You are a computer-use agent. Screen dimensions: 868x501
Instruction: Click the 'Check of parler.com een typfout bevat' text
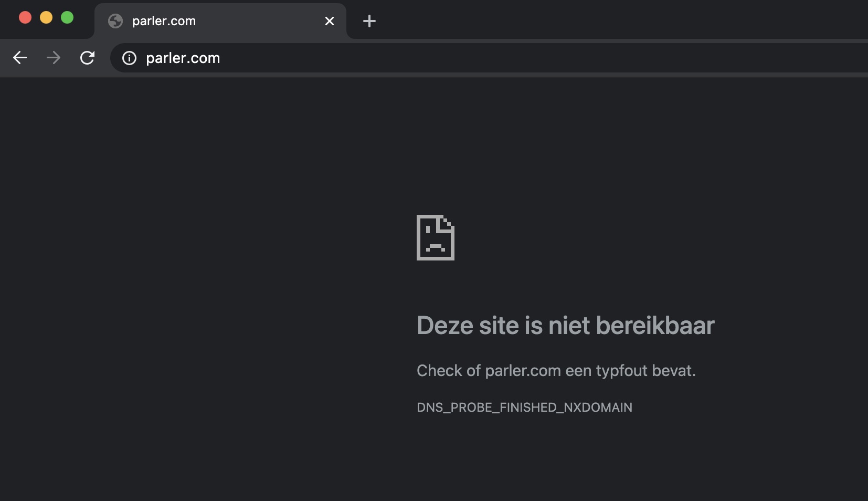click(556, 371)
